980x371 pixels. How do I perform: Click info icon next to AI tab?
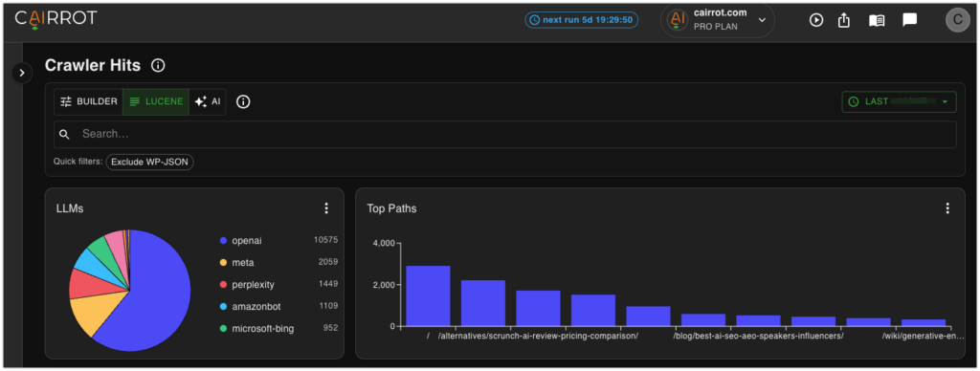pyautogui.click(x=243, y=101)
